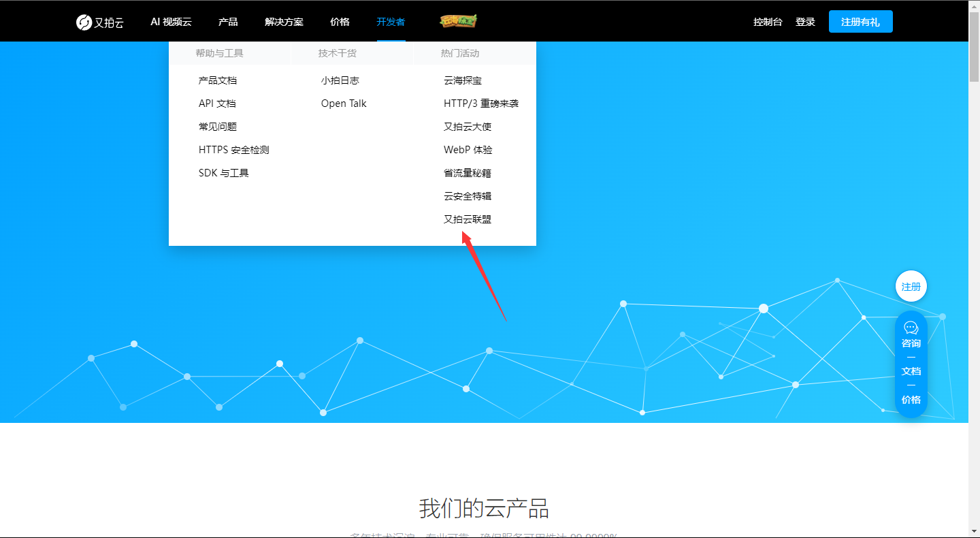Screen dimensions: 980x538
Task: Click the circular floating 注册 button
Action: 911,286
